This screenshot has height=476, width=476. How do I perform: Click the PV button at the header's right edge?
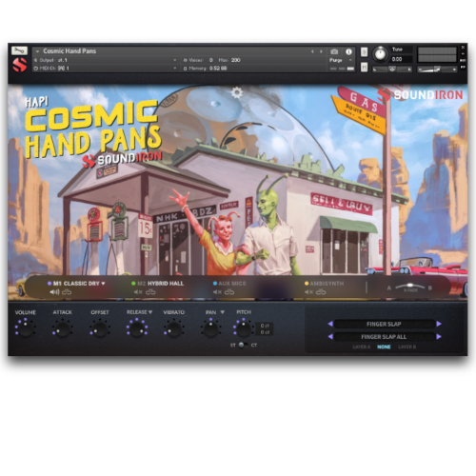(x=463, y=67)
